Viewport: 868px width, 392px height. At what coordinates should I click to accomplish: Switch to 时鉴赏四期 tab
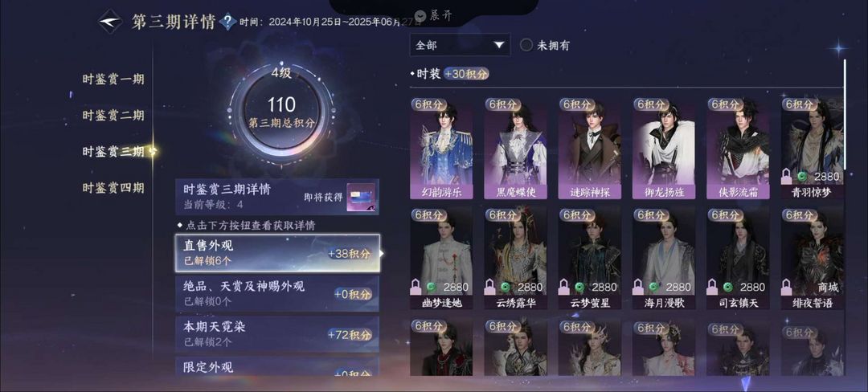(x=113, y=188)
